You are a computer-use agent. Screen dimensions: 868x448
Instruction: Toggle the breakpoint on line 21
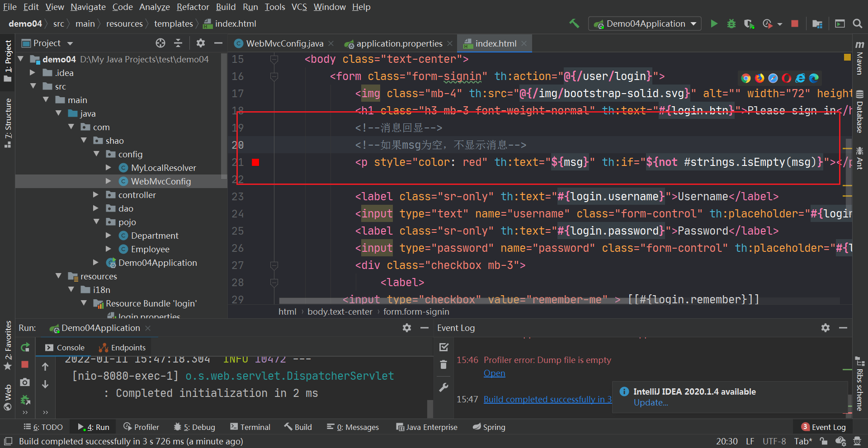click(x=255, y=162)
